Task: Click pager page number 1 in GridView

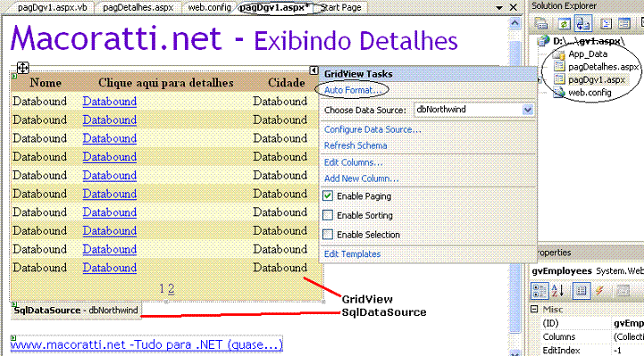Action: click(162, 289)
